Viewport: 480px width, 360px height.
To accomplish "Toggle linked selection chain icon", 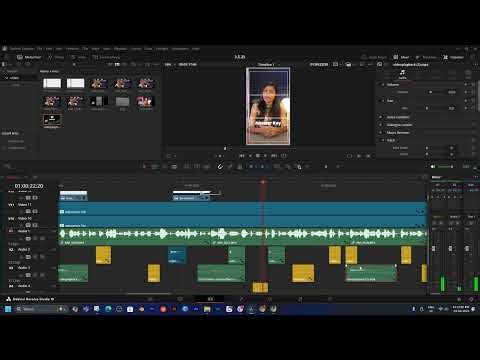I will click(230, 167).
